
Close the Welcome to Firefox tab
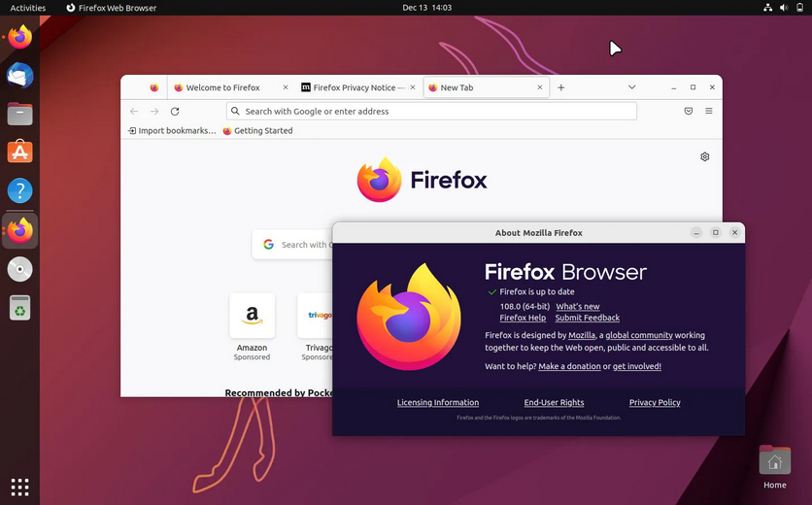(x=286, y=87)
